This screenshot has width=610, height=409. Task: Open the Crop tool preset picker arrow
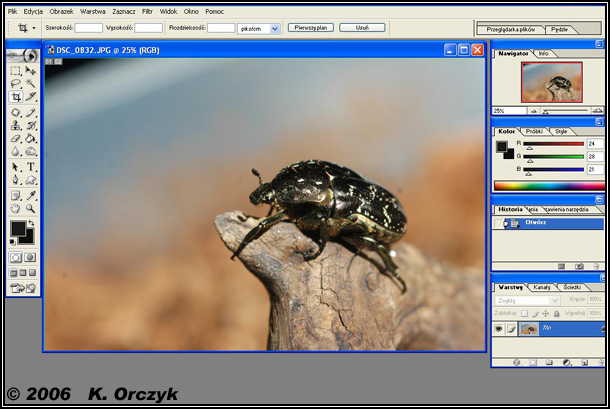tap(33, 28)
